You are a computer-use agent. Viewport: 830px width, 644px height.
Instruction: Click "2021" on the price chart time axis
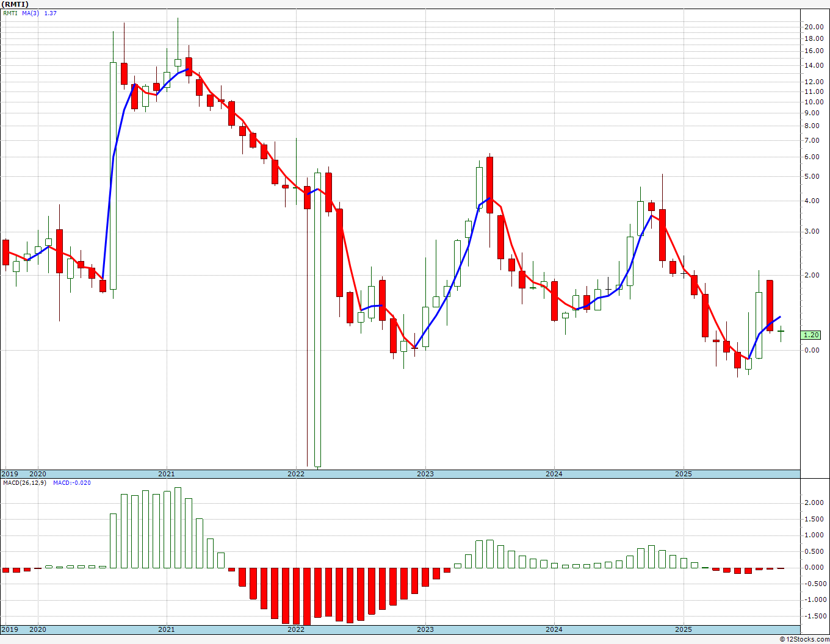167,474
